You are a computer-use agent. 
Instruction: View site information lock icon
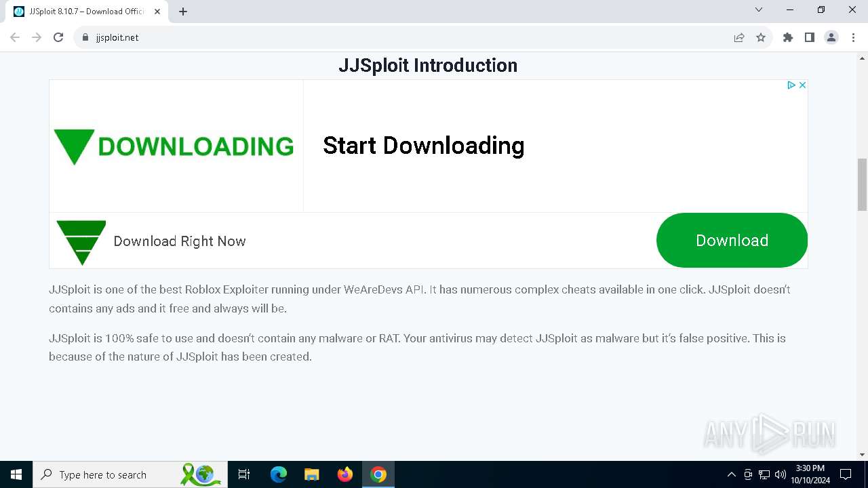[x=85, y=37]
